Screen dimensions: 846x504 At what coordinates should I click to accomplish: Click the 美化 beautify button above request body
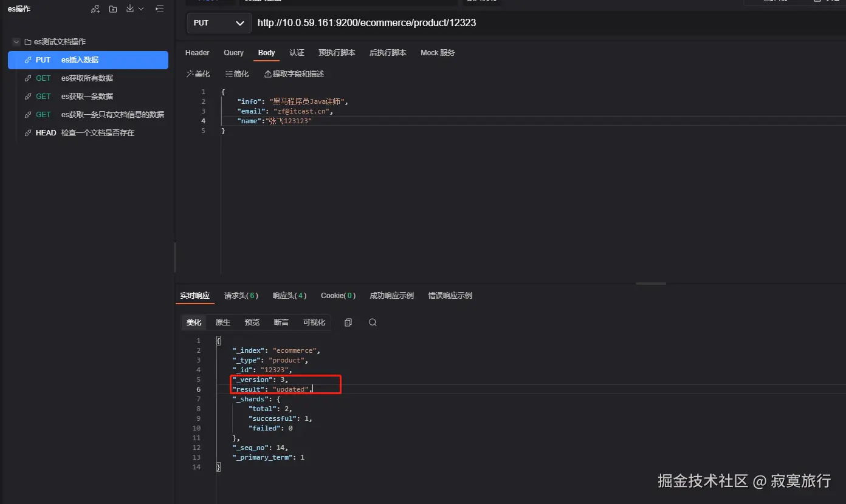[198, 74]
